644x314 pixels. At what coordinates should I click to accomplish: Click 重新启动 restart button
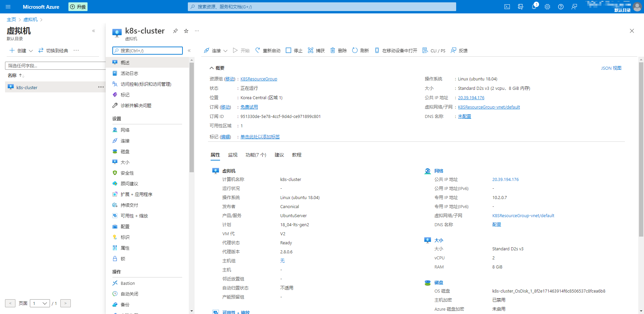(x=268, y=51)
